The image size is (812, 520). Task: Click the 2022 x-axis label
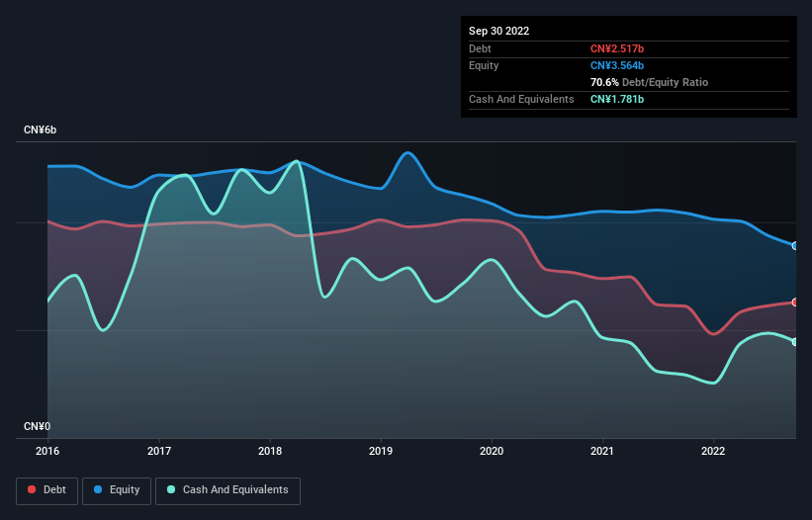(713, 451)
